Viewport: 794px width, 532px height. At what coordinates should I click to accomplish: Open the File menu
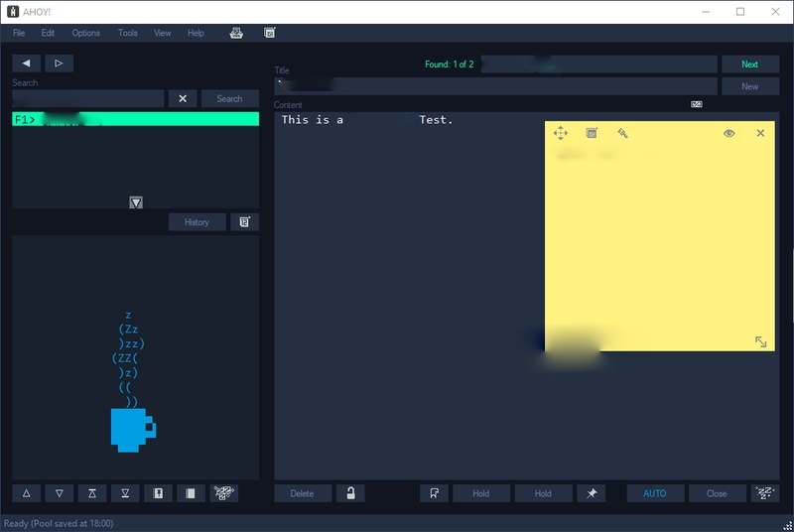[x=19, y=33]
